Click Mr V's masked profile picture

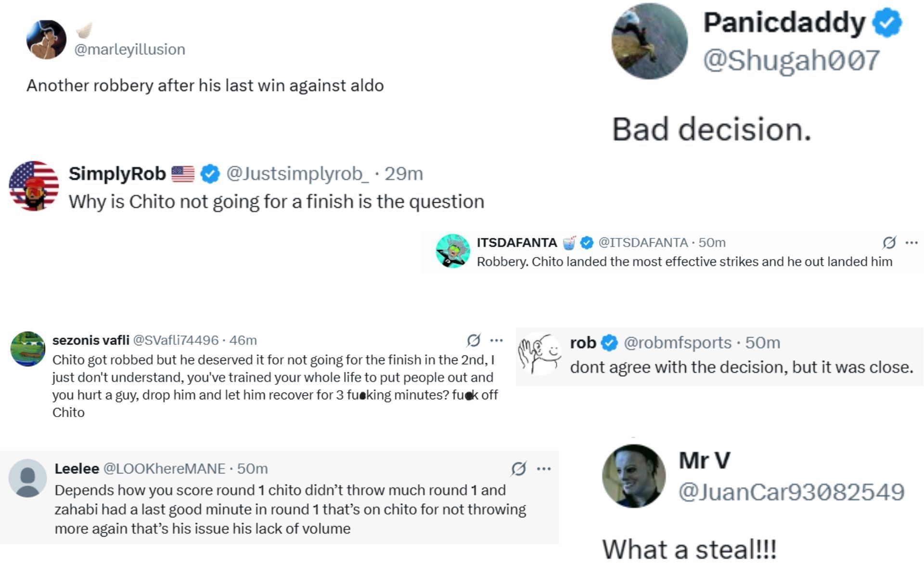point(634,476)
